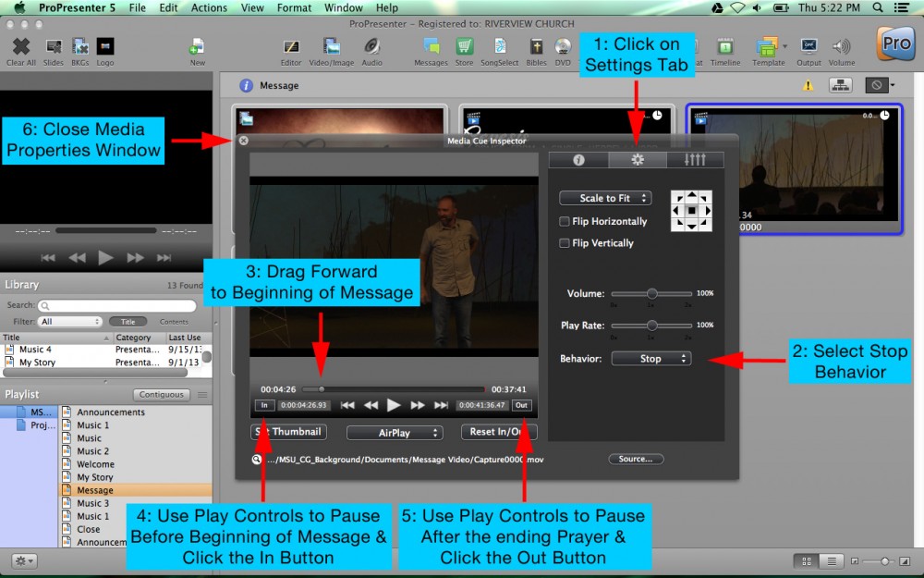Toggle the Contents search filter
The height and width of the screenshot is (578, 924).
click(x=174, y=322)
